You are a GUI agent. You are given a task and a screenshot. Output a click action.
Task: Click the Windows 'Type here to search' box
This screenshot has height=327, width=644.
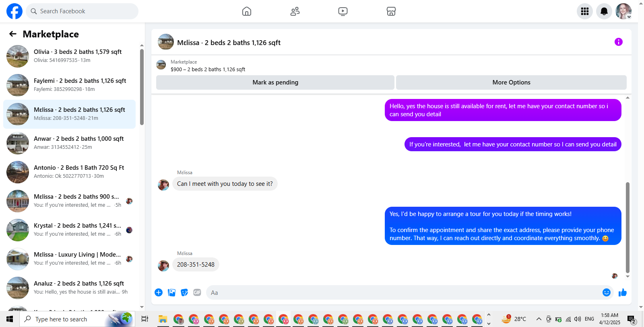click(x=77, y=319)
